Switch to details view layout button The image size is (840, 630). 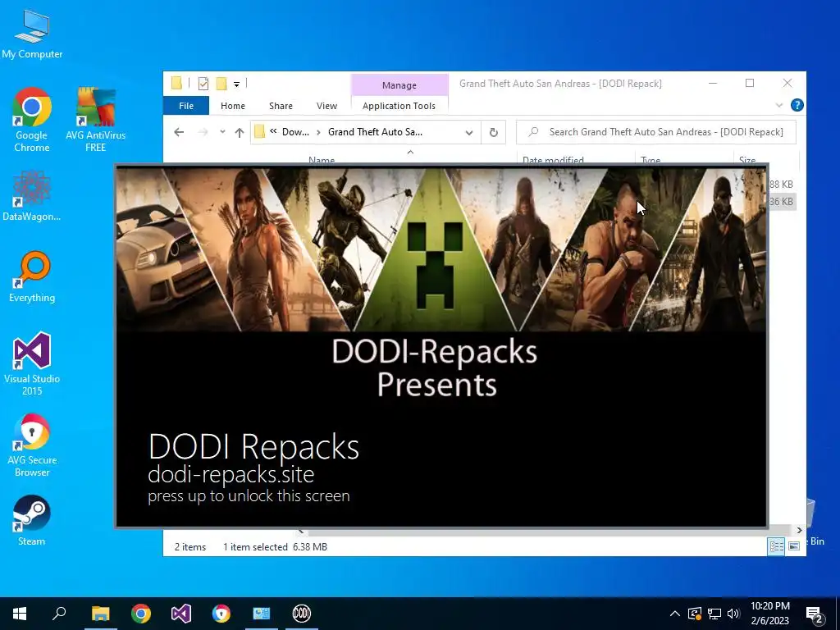pos(776,546)
